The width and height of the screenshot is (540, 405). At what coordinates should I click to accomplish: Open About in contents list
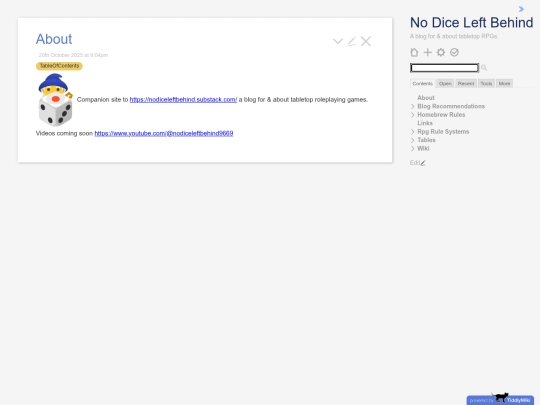click(x=426, y=98)
